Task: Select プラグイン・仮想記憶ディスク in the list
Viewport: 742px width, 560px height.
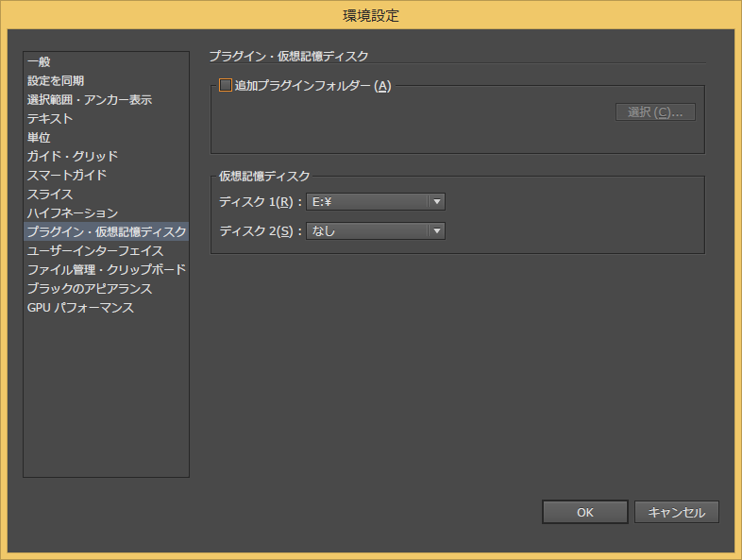Action: pyautogui.click(x=106, y=231)
